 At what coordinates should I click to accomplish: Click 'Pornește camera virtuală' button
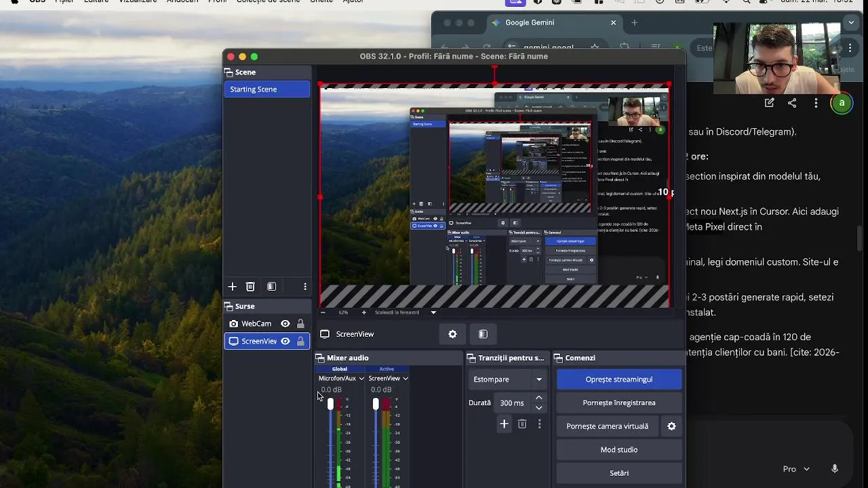pos(608,426)
